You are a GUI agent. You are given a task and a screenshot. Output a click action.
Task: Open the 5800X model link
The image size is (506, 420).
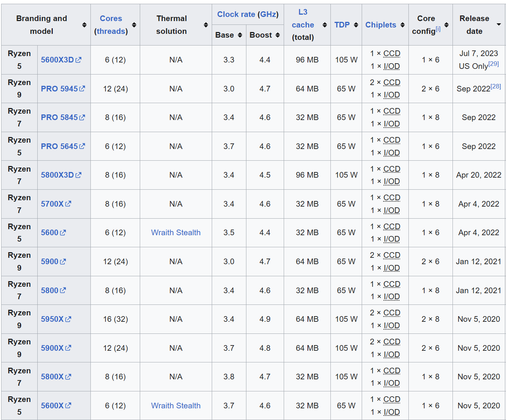[56, 377]
